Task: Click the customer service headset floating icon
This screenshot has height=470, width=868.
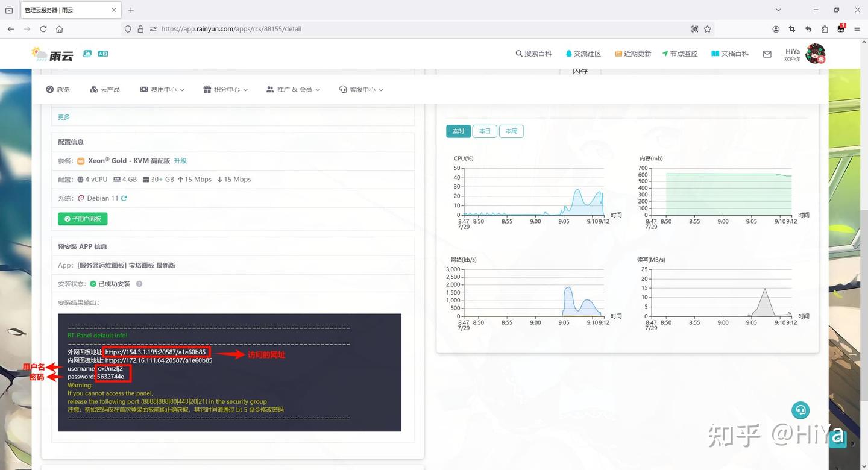Action: tap(800, 410)
